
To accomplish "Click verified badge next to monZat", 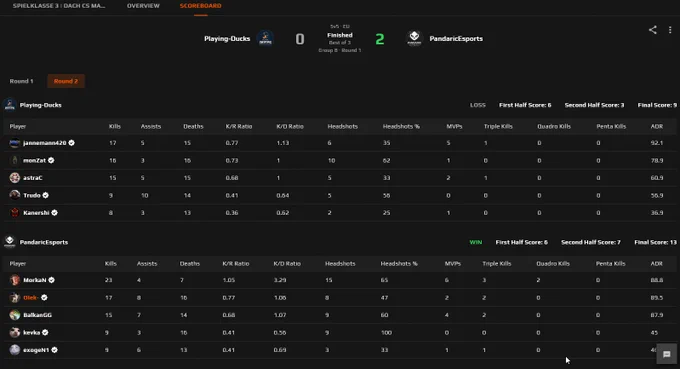I will pyautogui.click(x=51, y=160).
